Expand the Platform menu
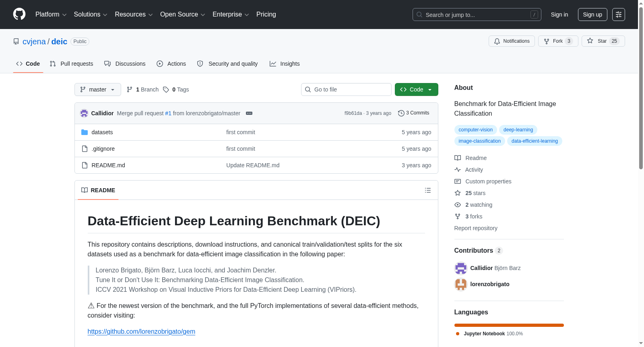The height and width of the screenshot is (347, 644). tap(51, 15)
